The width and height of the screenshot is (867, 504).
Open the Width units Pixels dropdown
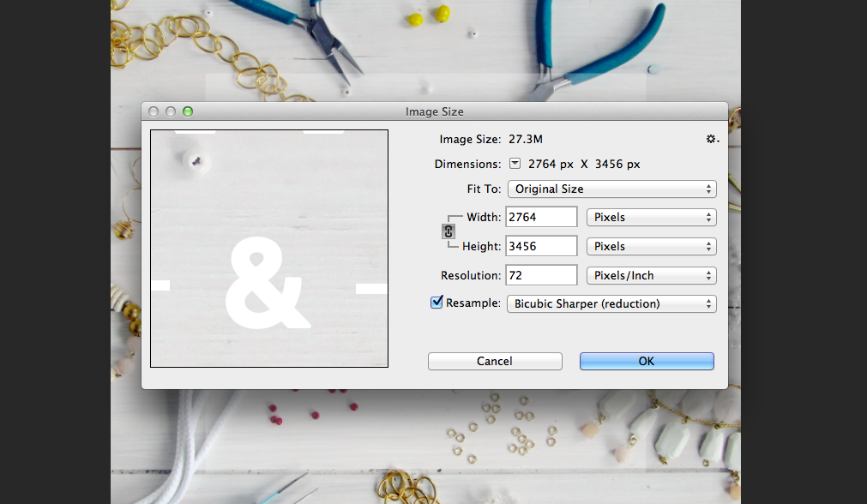652,217
